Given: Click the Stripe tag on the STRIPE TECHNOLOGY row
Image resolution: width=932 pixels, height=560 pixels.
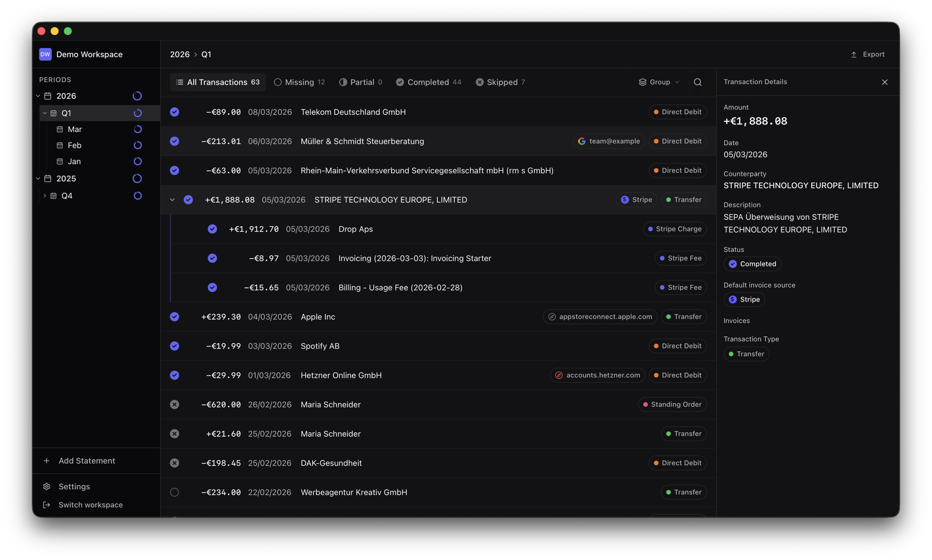Looking at the screenshot, I should pyautogui.click(x=636, y=200).
